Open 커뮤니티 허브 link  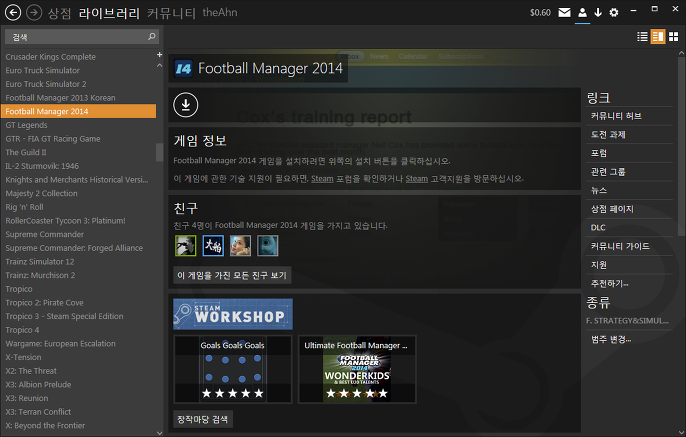[616, 116]
